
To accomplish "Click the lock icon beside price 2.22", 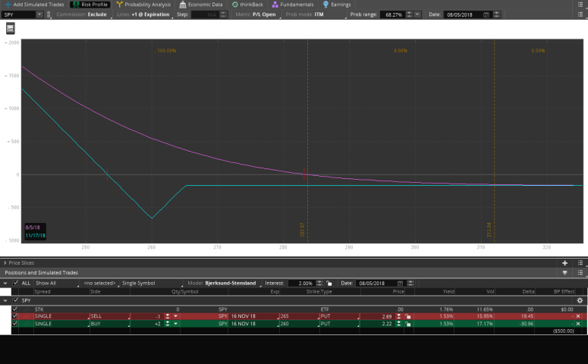I will [410, 323].
